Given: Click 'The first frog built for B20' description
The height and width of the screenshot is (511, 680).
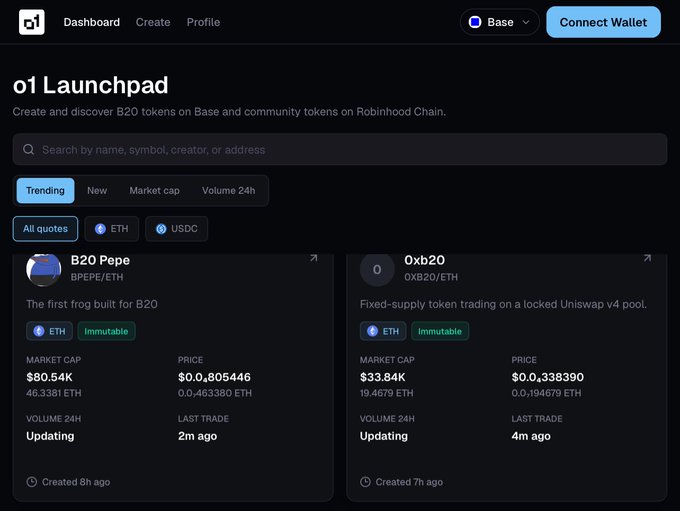Looking at the screenshot, I should click(x=92, y=304).
